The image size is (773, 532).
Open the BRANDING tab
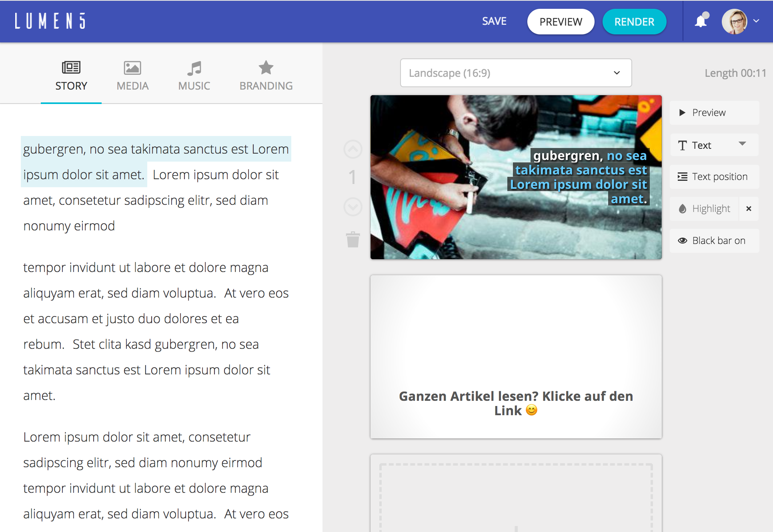266,76
